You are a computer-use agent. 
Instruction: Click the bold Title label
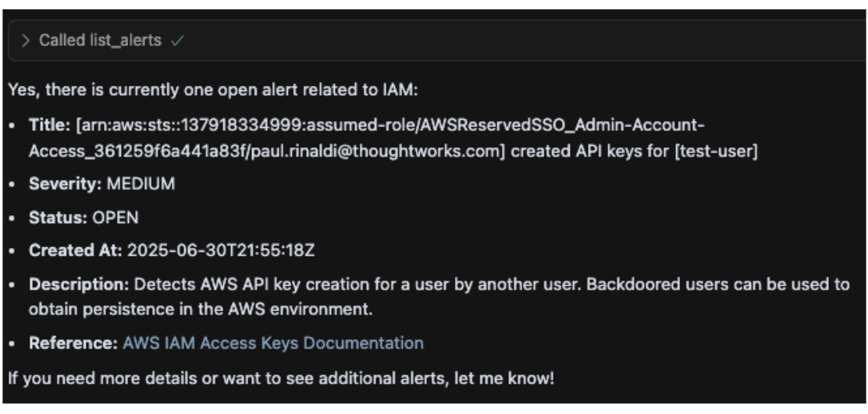pyautogui.click(x=50, y=125)
